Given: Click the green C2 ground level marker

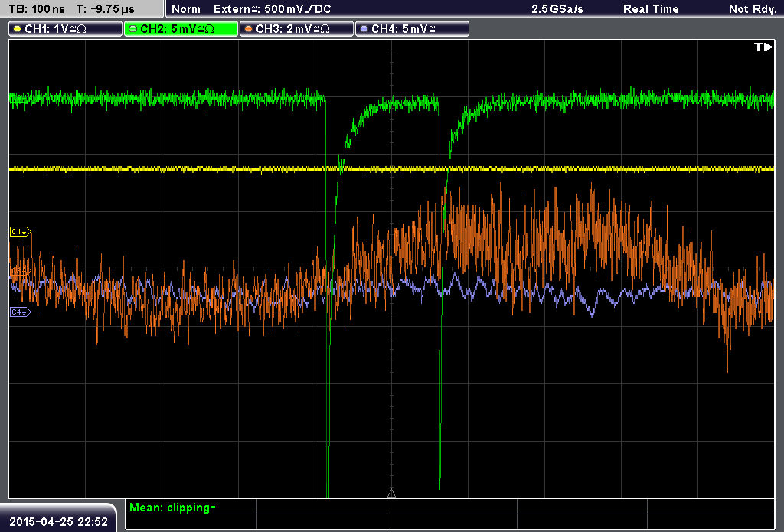Looking at the screenshot, I should (19, 97).
